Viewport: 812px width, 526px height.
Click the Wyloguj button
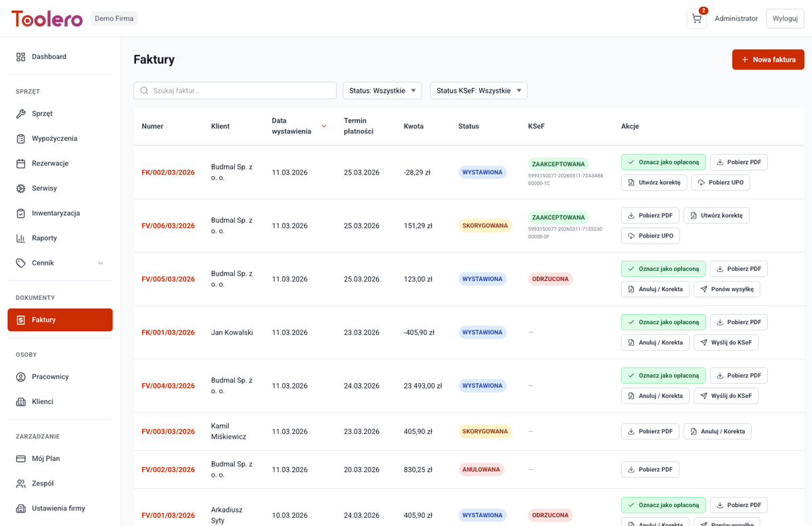pyautogui.click(x=785, y=19)
